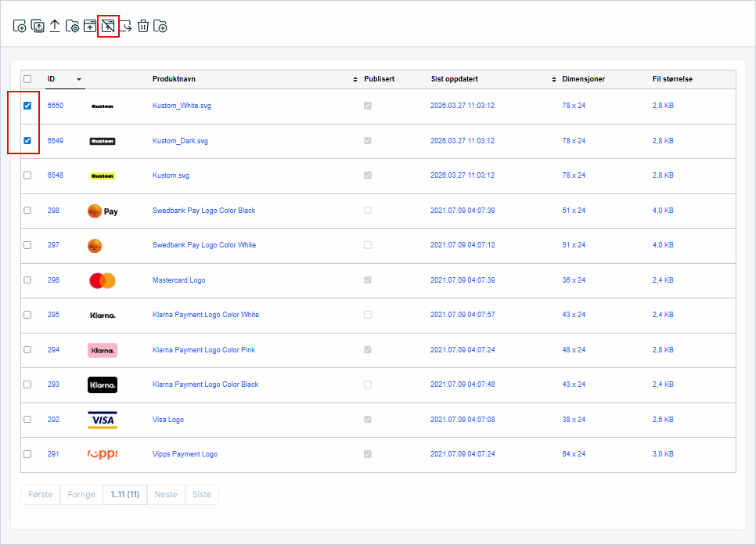The width and height of the screenshot is (756, 545).
Task: Click the multi-file upload icon
Action: tap(38, 27)
